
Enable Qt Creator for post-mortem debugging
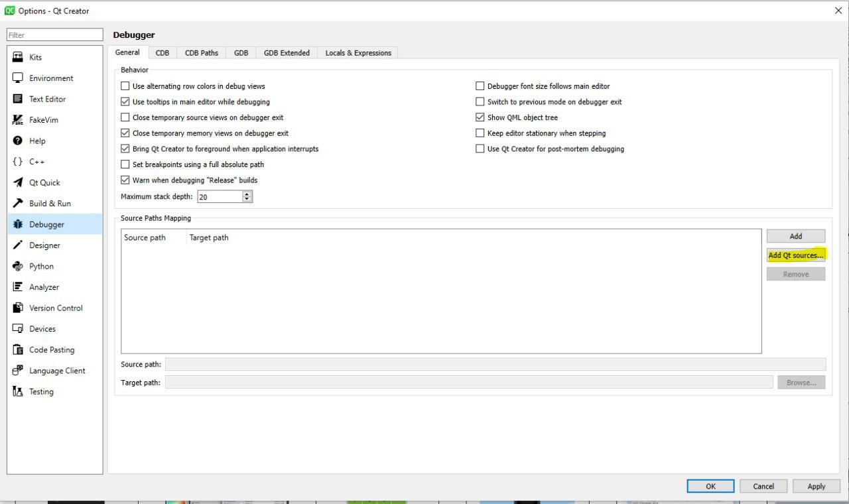click(480, 149)
